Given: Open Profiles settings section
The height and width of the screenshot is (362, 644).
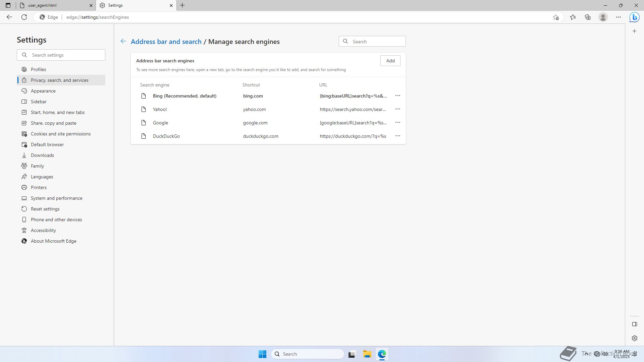Looking at the screenshot, I should (x=61, y=69).
